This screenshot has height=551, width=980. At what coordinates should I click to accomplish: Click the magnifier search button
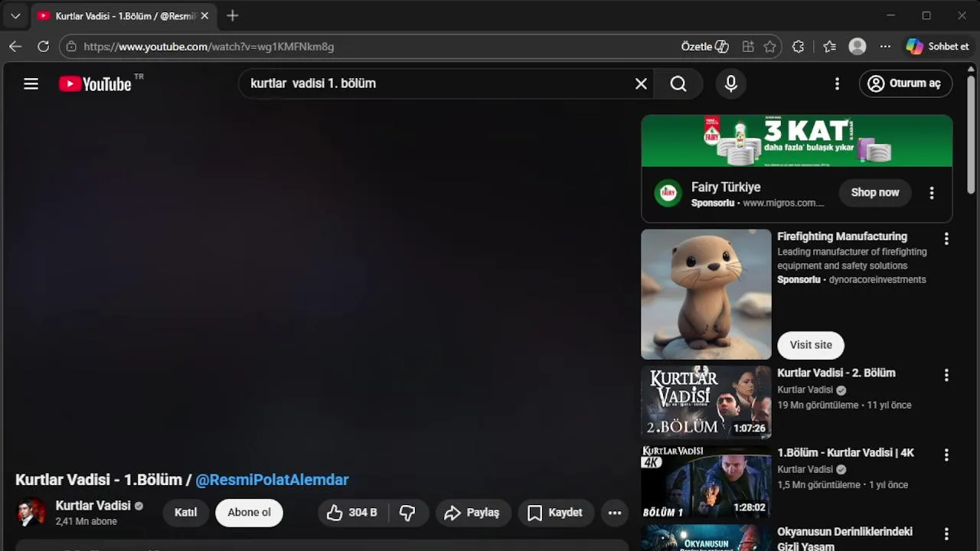pos(678,83)
